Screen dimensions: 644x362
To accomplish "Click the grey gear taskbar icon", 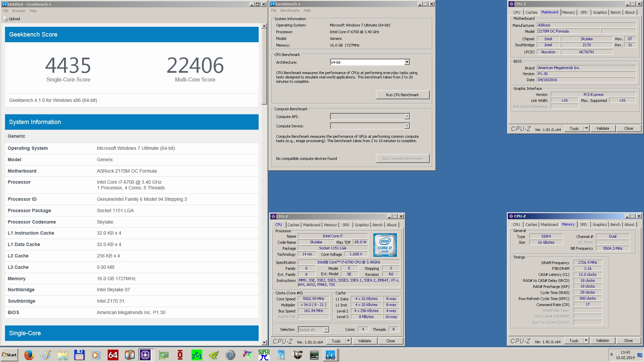I will [230, 355].
